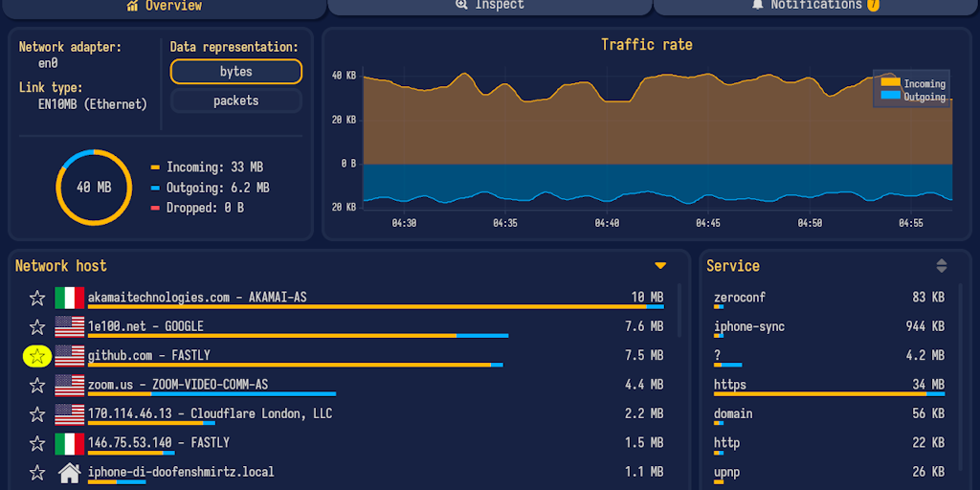Click Italy flag next to akamaitechnologies.com
The width and height of the screenshot is (980, 490).
click(69, 299)
